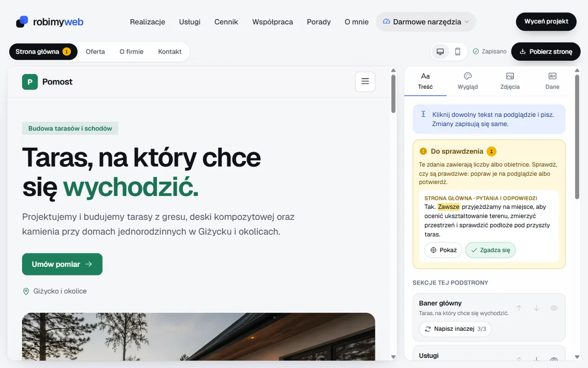Open Darmowe narzędzia dropdown
The width and height of the screenshot is (588, 368).
coord(426,22)
